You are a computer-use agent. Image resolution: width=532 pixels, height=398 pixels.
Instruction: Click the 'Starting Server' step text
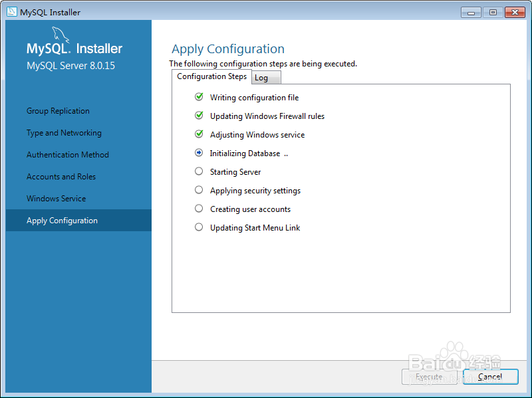(x=235, y=172)
